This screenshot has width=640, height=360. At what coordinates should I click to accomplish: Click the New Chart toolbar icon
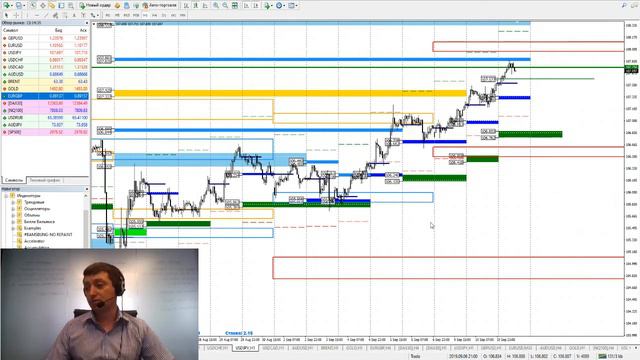(x=6, y=5)
